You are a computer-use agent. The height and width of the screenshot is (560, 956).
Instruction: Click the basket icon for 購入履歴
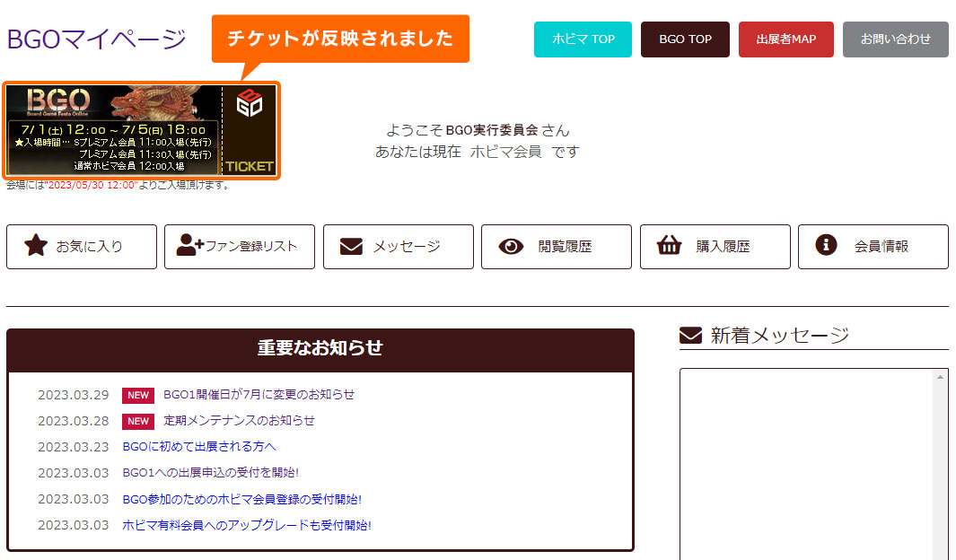coord(669,245)
